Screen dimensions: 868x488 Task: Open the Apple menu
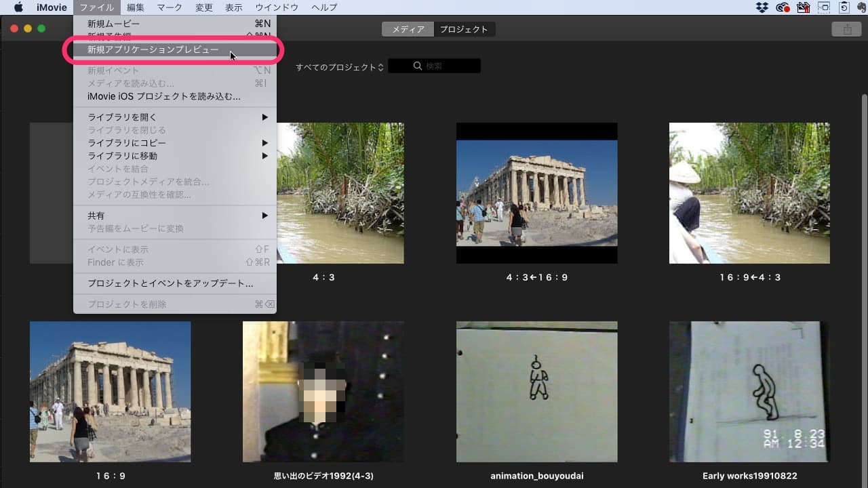tap(18, 7)
